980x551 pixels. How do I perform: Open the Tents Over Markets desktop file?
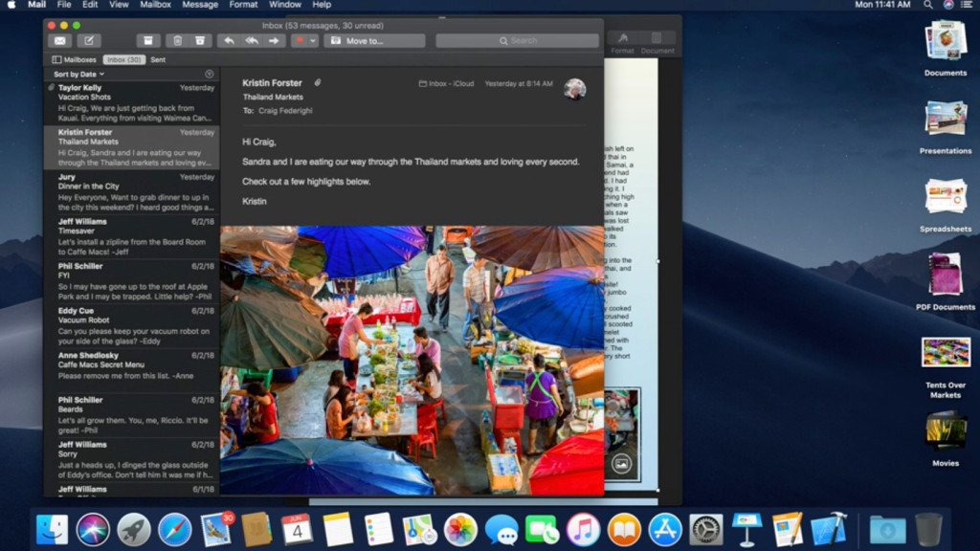pos(946,352)
